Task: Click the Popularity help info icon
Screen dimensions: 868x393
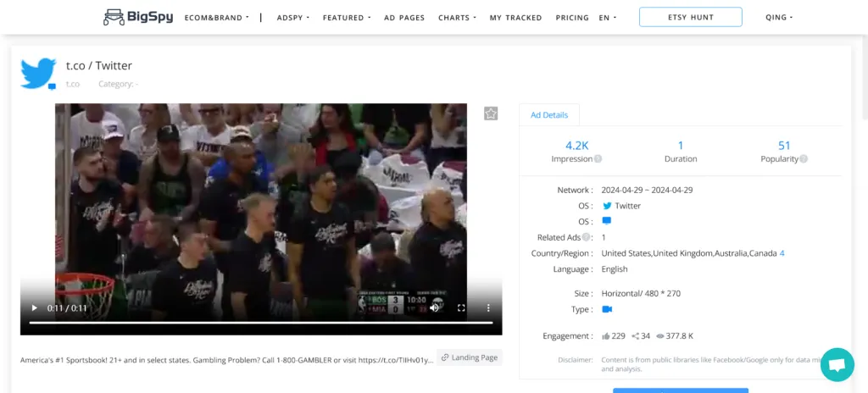Action: coord(804,159)
